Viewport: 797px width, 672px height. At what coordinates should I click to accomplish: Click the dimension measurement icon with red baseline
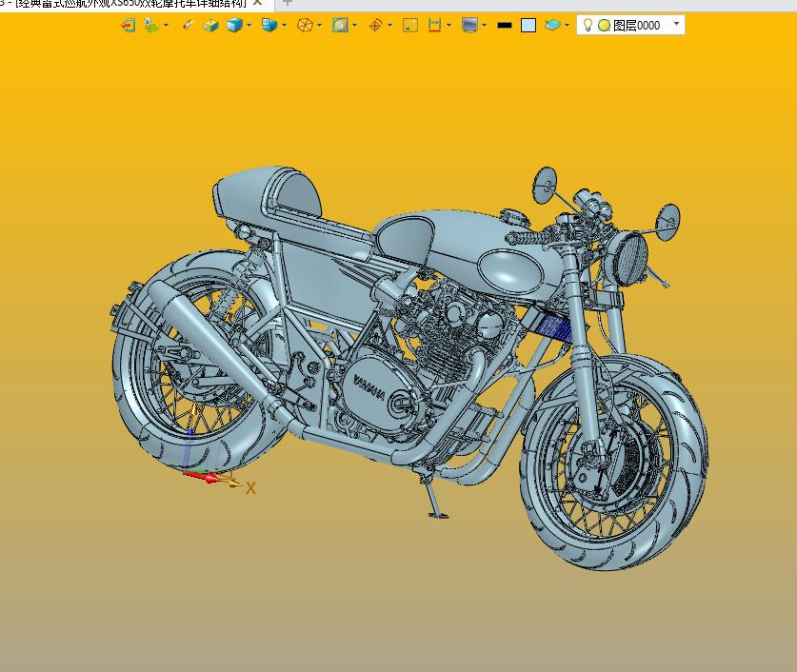[x=434, y=26]
